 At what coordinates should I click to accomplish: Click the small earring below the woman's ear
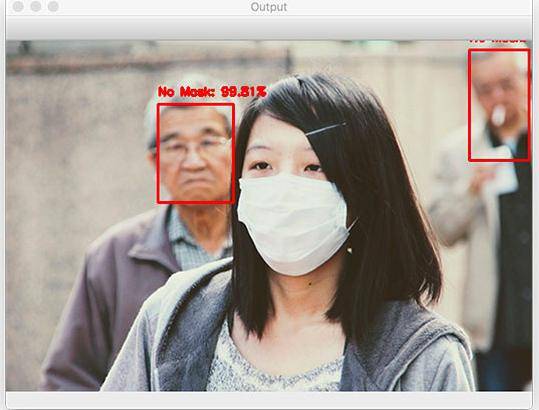coord(350,250)
